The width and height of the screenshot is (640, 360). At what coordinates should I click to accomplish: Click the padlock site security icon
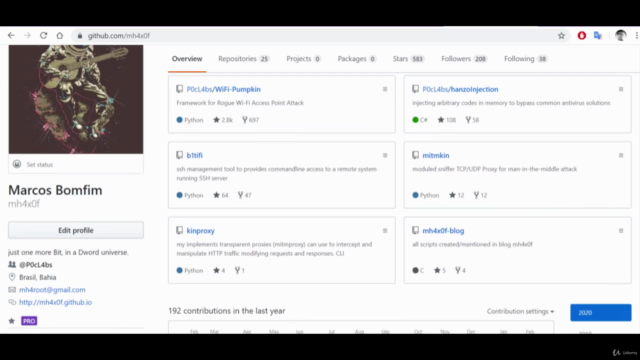click(x=80, y=36)
